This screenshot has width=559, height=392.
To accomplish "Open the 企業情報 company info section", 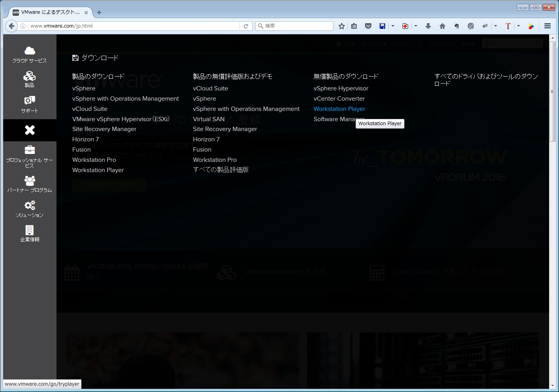I will (x=30, y=233).
